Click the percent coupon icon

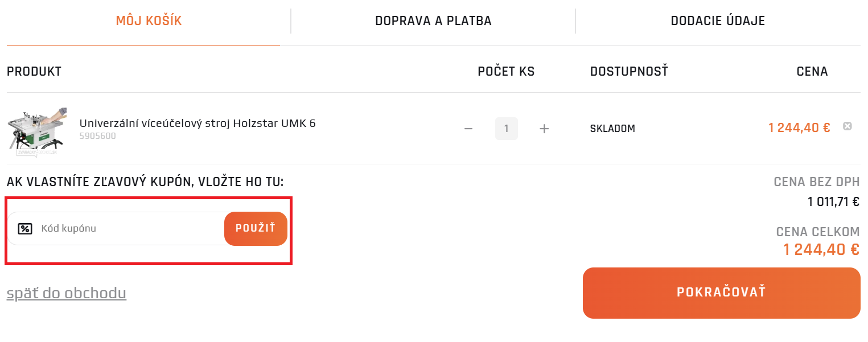(25, 229)
